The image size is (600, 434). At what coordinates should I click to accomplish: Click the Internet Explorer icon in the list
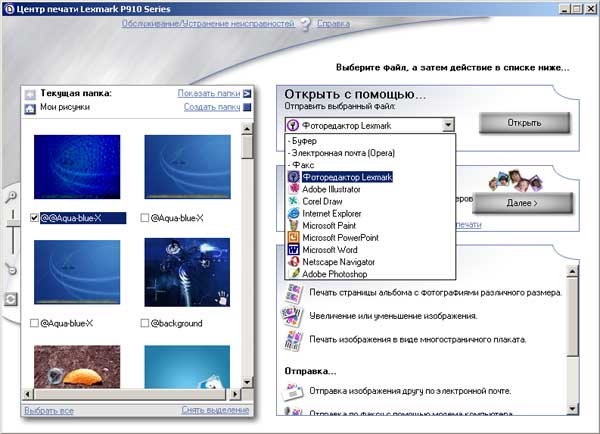click(x=293, y=213)
